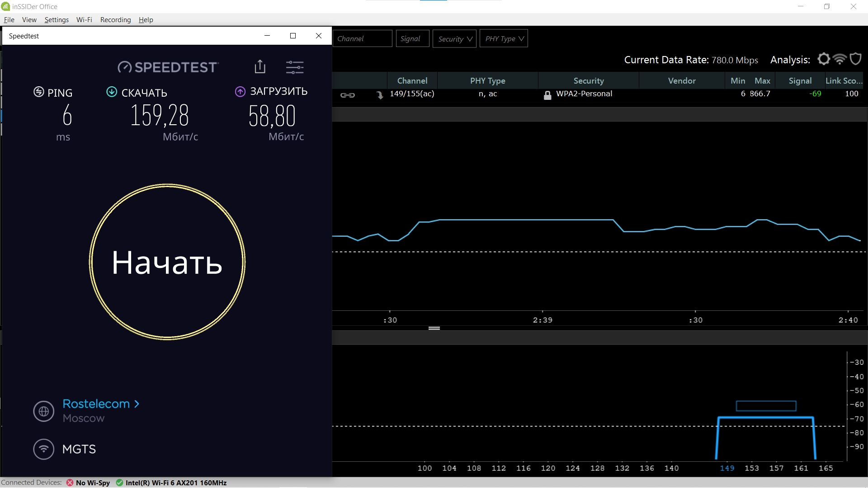Viewport: 868px width, 488px height.
Task: Restore down the inSSIDer Office window
Action: pos(827,6)
